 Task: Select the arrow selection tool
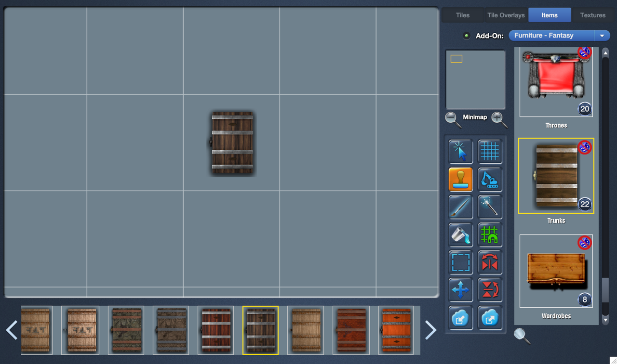(460, 151)
